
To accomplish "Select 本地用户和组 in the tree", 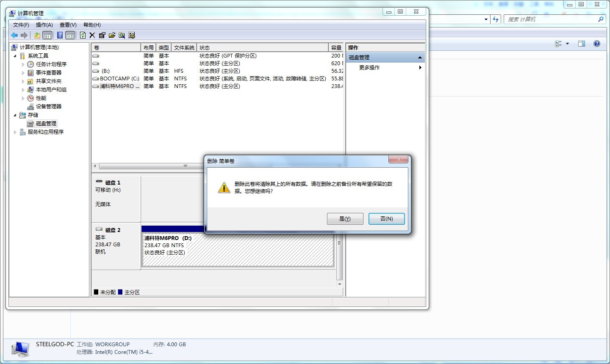I will coord(51,90).
